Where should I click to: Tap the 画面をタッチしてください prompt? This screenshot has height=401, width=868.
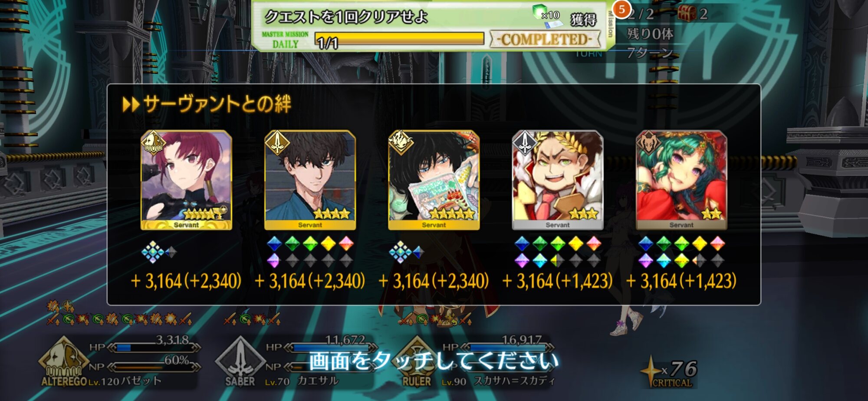tap(434, 361)
